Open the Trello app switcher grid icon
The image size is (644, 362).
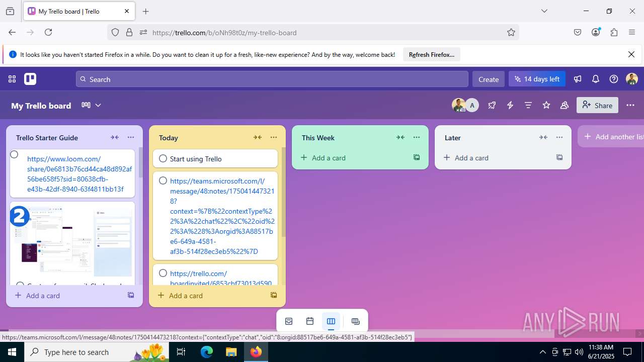coord(12,79)
